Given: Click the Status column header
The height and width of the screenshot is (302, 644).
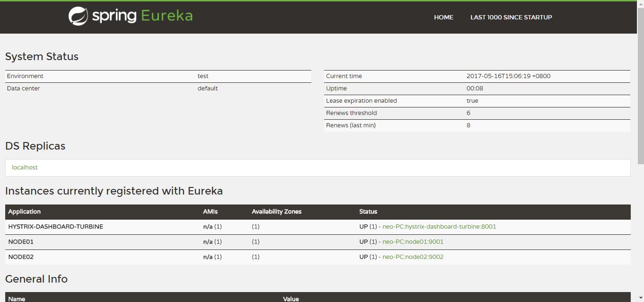Looking at the screenshot, I should pyautogui.click(x=368, y=212).
